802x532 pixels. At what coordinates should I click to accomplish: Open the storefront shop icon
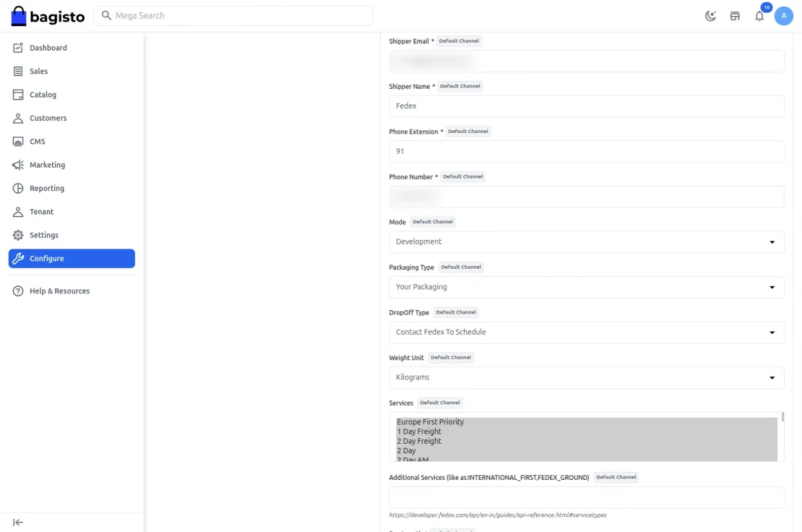coord(735,16)
